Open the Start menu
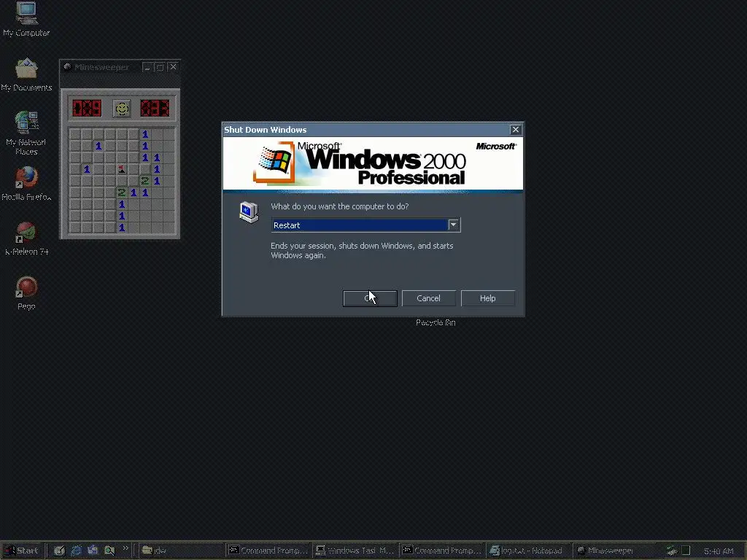747x560 pixels. point(21,551)
